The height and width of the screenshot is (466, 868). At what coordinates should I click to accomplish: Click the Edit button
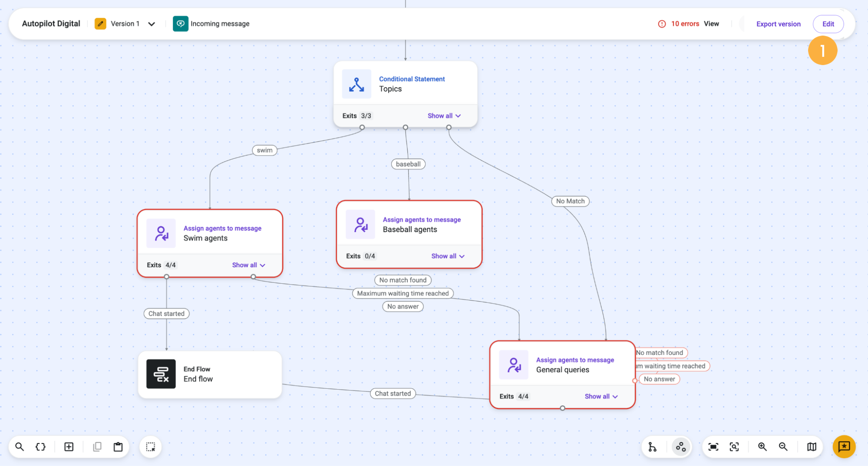pyautogui.click(x=828, y=24)
